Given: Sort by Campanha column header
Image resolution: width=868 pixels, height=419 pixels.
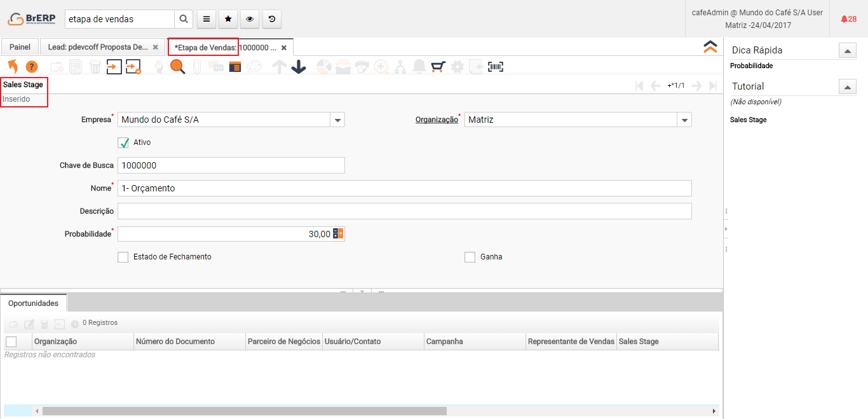Looking at the screenshot, I should pyautogui.click(x=475, y=341).
